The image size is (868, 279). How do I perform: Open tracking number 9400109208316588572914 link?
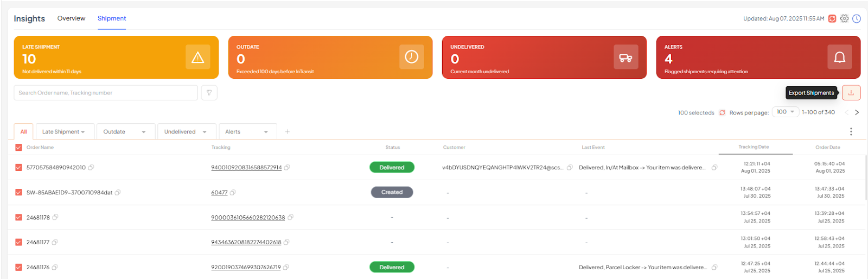tap(246, 168)
